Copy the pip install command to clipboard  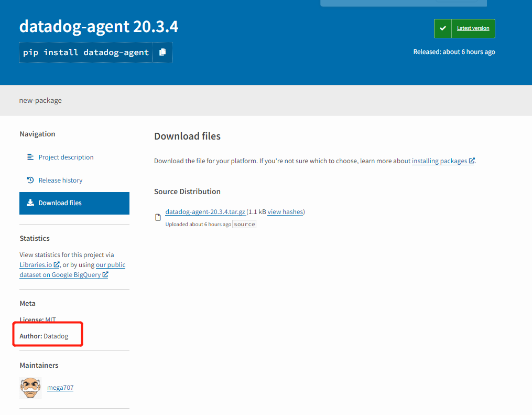162,52
